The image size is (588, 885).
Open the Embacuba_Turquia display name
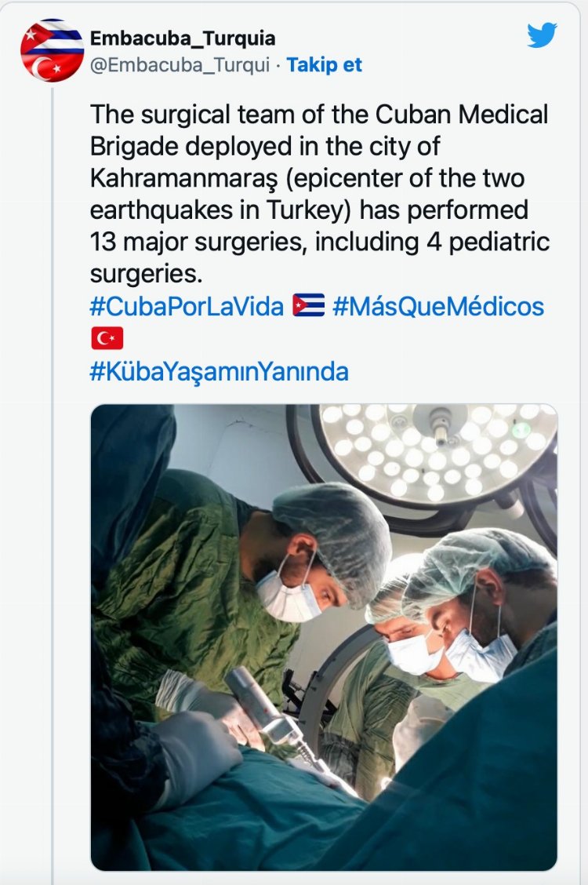click(x=183, y=38)
